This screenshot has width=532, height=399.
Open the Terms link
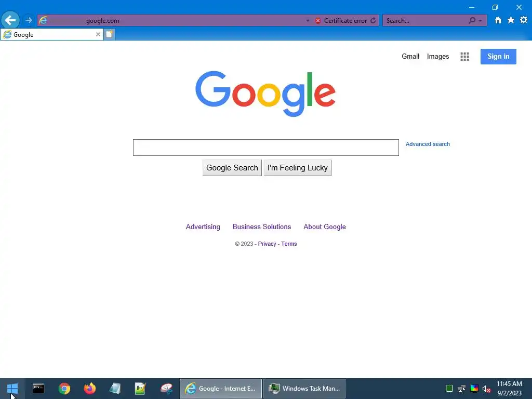289,244
